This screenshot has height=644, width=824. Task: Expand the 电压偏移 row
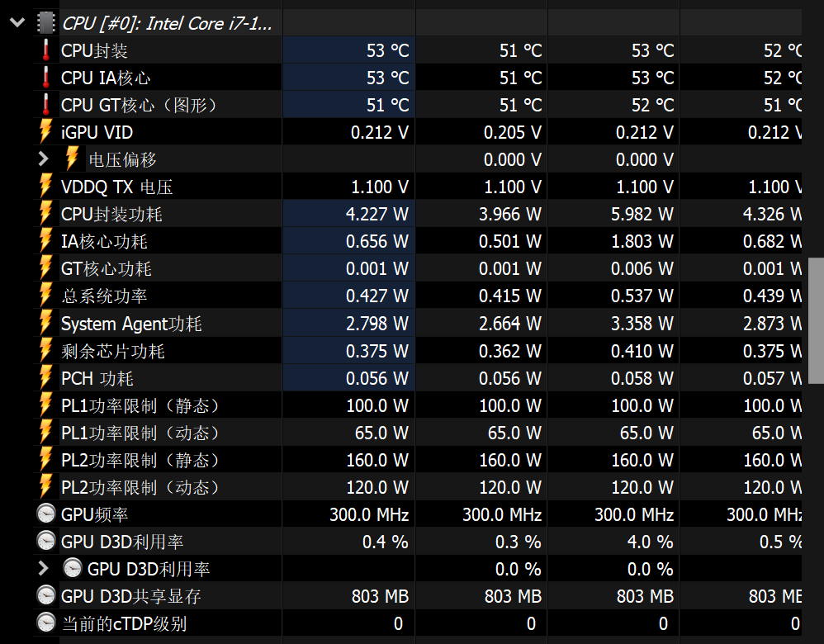coord(44,159)
